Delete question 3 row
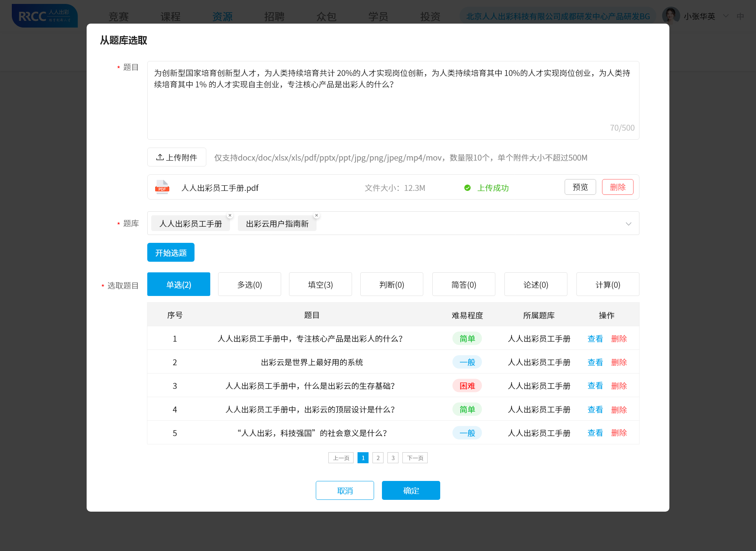Viewport: 756px width, 551px height. [619, 386]
